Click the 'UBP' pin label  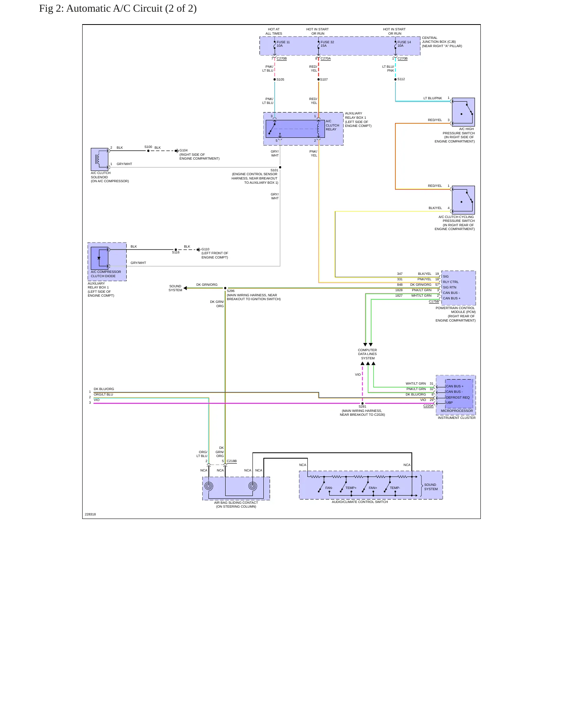pos(449,403)
